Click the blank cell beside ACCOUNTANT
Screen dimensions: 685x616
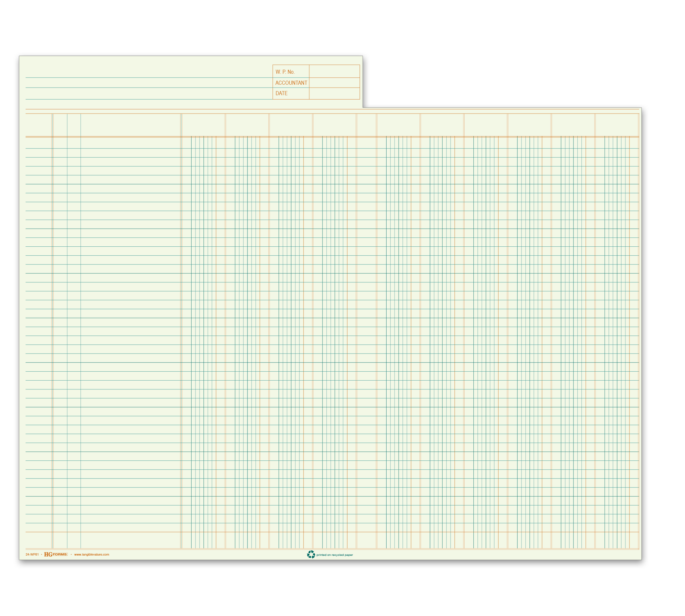point(334,82)
